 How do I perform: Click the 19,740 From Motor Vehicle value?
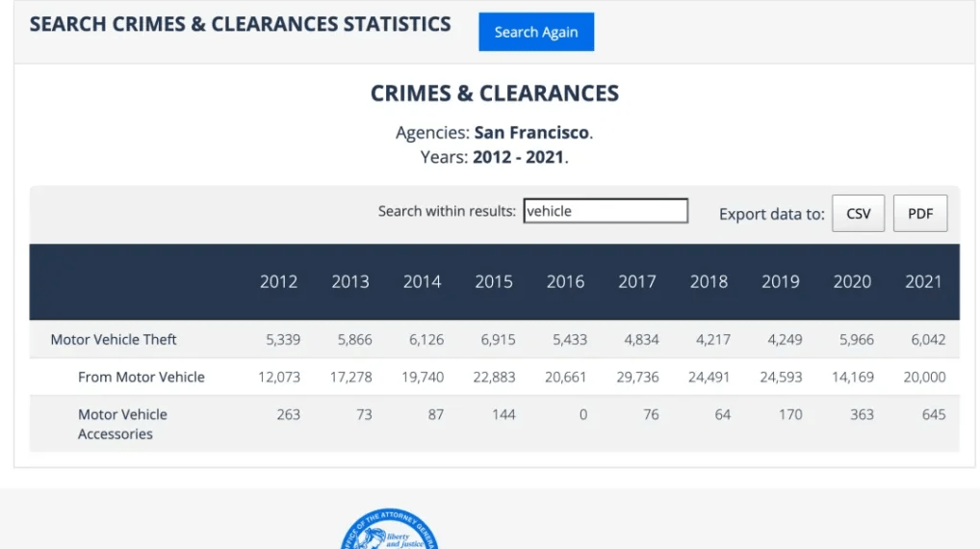423,377
